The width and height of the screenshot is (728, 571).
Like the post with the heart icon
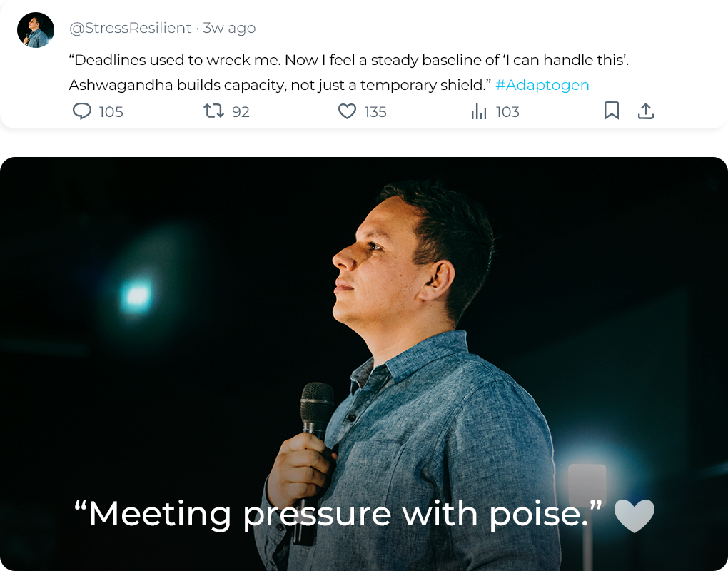(x=347, y=111)
